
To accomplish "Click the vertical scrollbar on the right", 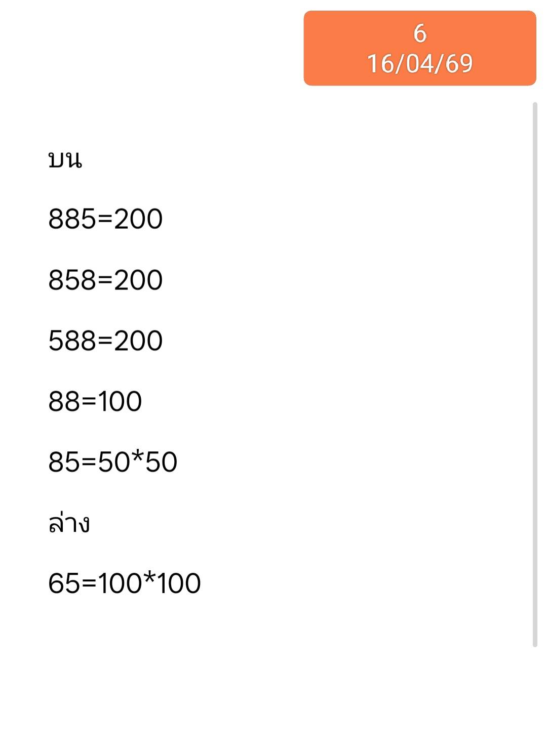I will pyautogui.click(x=535, y=374).
